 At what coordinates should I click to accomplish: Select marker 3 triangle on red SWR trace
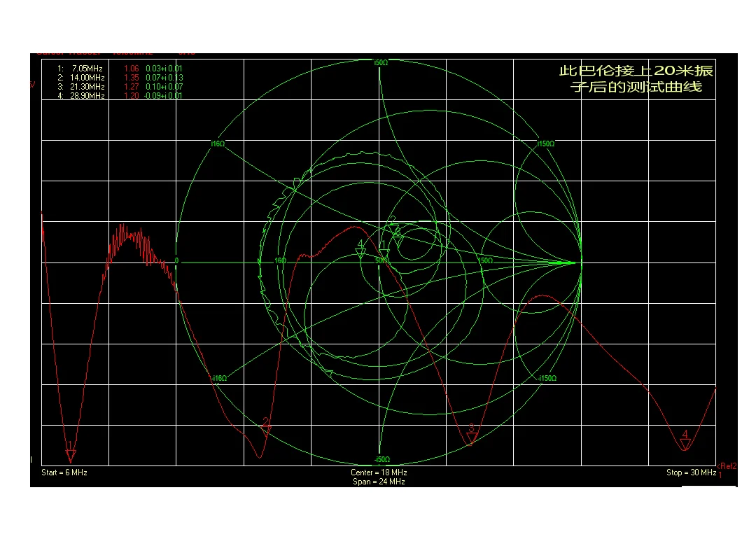[472, 437]
